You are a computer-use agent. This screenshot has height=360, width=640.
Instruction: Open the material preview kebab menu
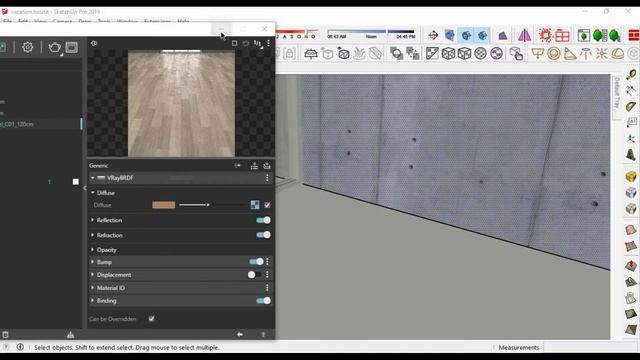[x=268, y=43]
